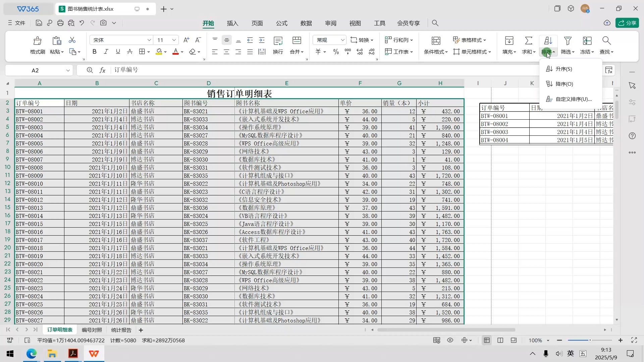The image size is (644, 362).
Task: Click the Cut scissors icon
Action: tap(72, 40)
